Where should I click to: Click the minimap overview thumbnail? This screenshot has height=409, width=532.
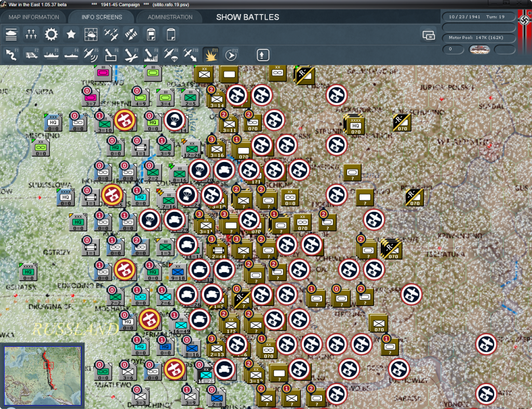pyautogui.click(x=43, y=375)
